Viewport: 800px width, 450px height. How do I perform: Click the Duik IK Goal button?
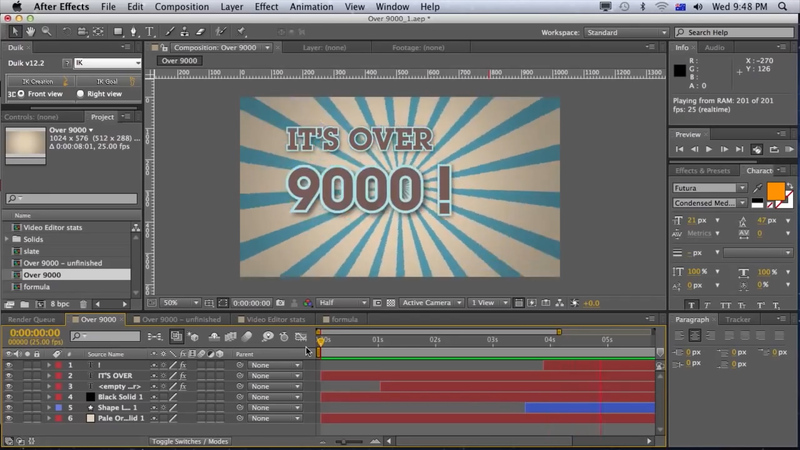click(x=109, y=81)
